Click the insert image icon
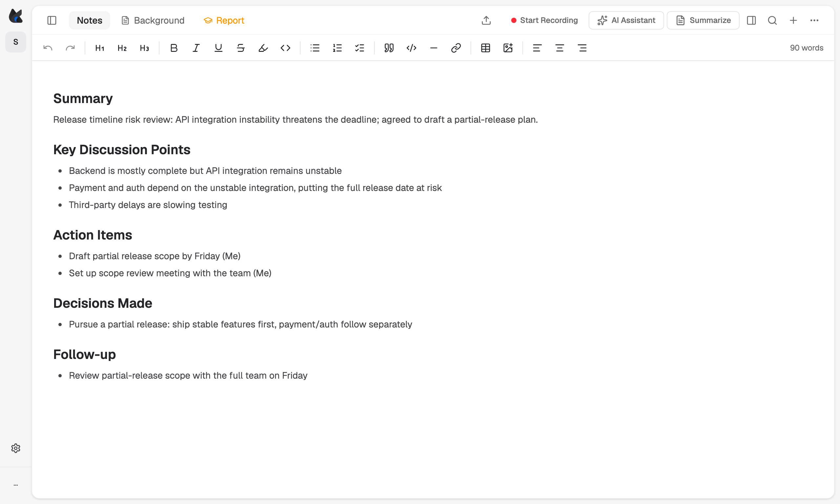Screen dimensions: 840x504 (508, 48)
